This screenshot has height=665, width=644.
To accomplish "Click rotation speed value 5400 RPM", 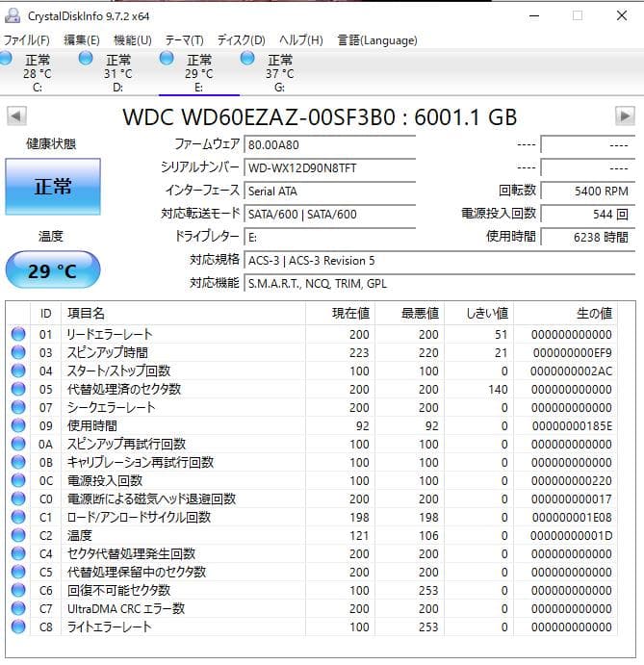I will coord(588,192).
